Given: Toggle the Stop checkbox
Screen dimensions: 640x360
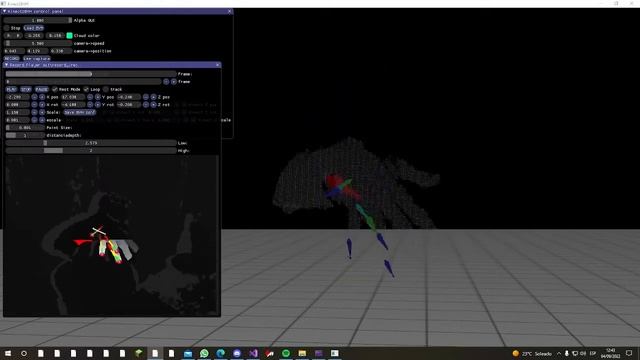Looking at the screenshot, I should coord(7,28).
